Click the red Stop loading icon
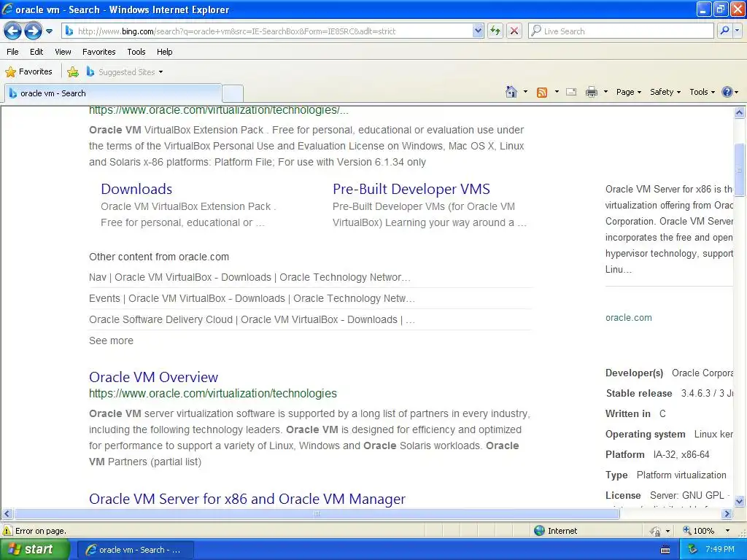This screenshot has height=560, width=747. 514,31
